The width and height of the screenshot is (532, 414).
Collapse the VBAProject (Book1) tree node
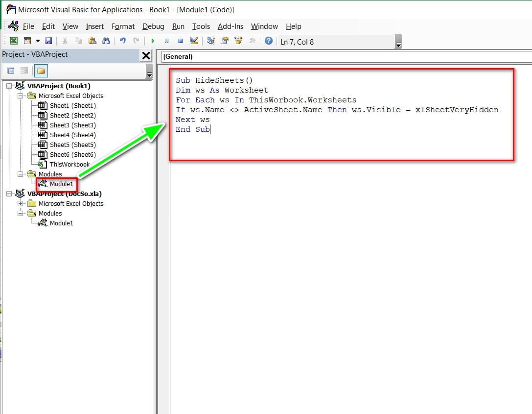[9, 86]
